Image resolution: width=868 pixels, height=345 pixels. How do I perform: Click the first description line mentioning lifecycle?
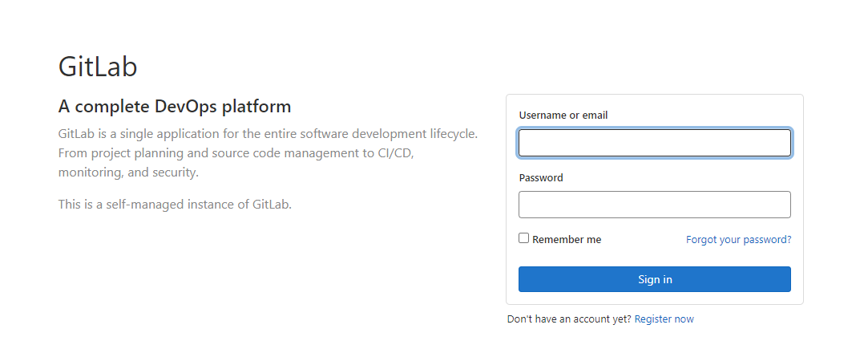click(x=268, y=134)
